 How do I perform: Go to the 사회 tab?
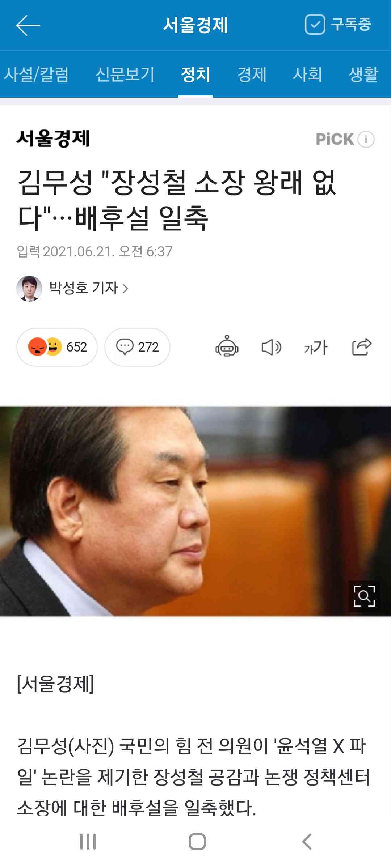point(307,75)
